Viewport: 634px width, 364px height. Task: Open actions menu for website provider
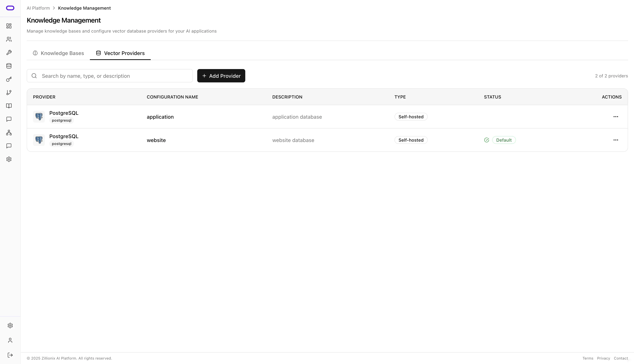click(615, 140)
